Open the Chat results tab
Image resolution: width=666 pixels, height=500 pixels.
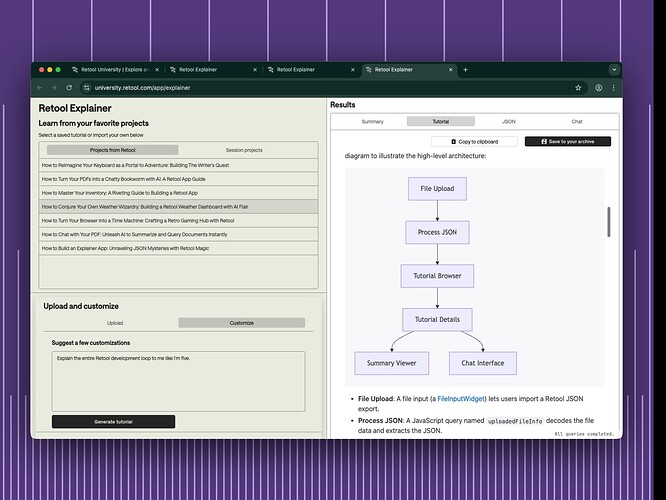(577, 121)
